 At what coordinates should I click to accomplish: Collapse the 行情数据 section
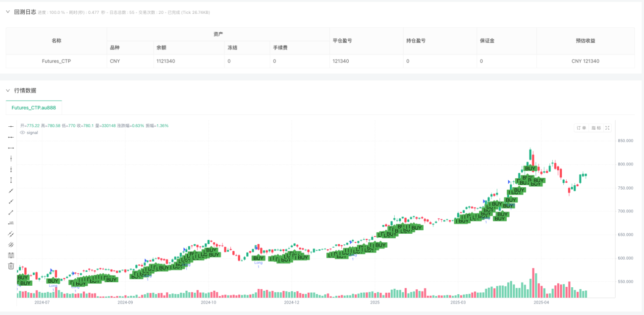tap(8, 91)
